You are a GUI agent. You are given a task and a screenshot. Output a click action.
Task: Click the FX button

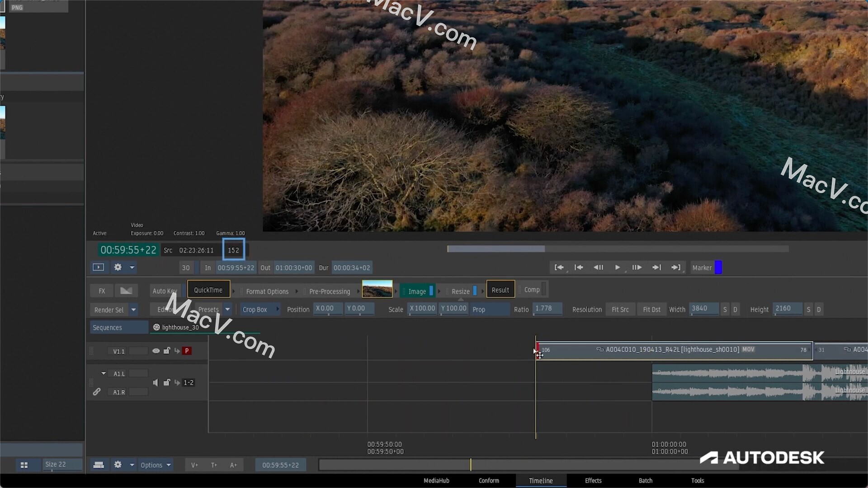[102, 291]
